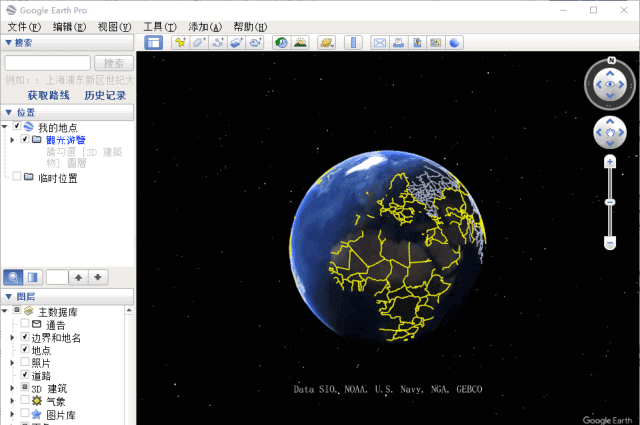Viewport: 640px width, 425px height.
Task: Check the 临时位置 checkbox
Action: tap(17, 176)
